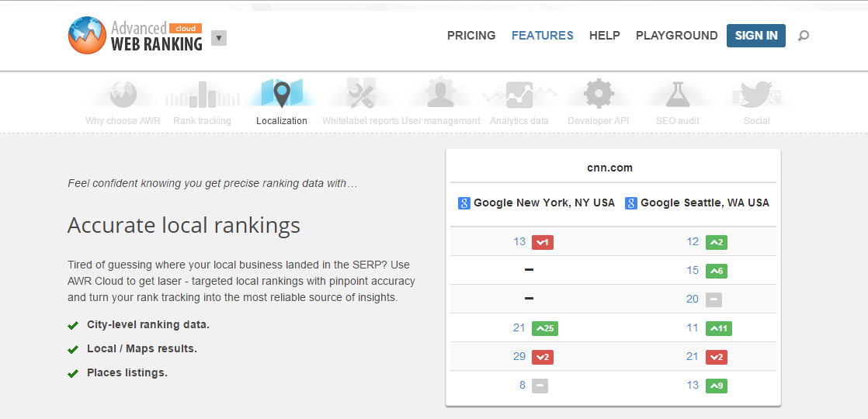The width and height of the screenshot is (868, 419).
Task: Select the Social Twitter bird icon
Action: coord(757,94)
